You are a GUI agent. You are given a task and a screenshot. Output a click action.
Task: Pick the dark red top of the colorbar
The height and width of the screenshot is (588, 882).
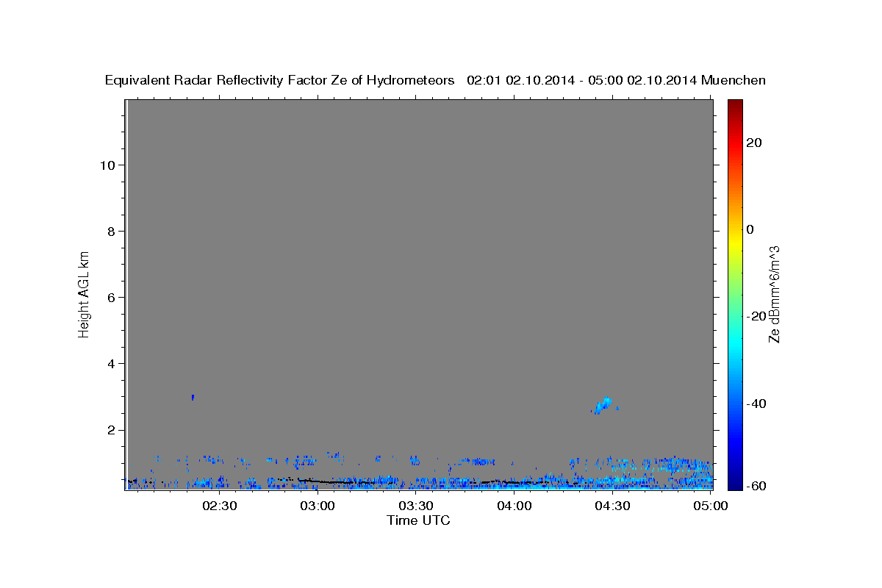click(734, 104)
